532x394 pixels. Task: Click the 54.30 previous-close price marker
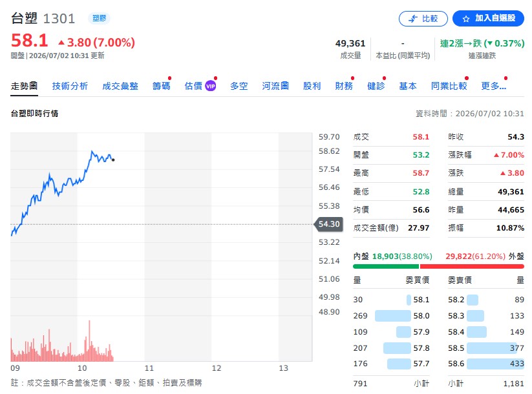tap(328, 224)
